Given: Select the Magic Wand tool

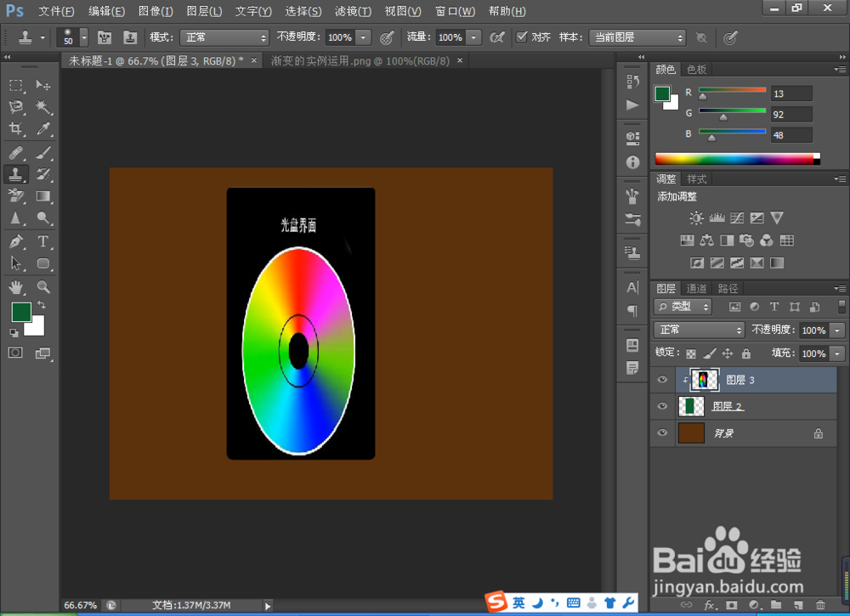Looking at the screenshot, I should [42, 107].
